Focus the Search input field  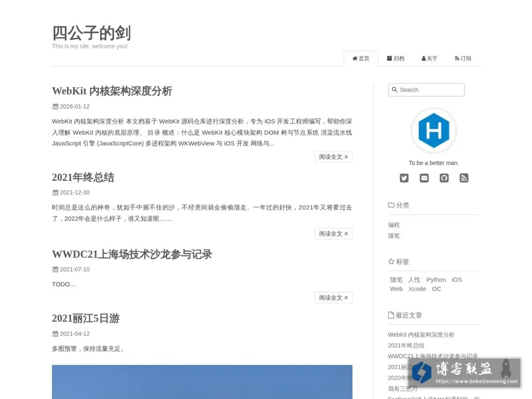[x=426, y=90]
